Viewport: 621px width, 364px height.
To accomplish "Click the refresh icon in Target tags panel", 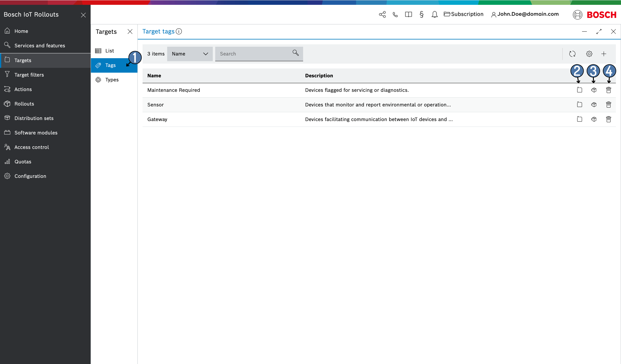I will pos(572,54).
